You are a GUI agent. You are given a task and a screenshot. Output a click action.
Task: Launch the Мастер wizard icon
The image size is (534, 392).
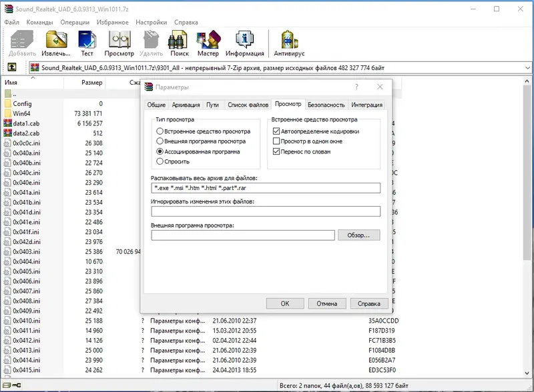pyautogui.click(x=208, y=43)
